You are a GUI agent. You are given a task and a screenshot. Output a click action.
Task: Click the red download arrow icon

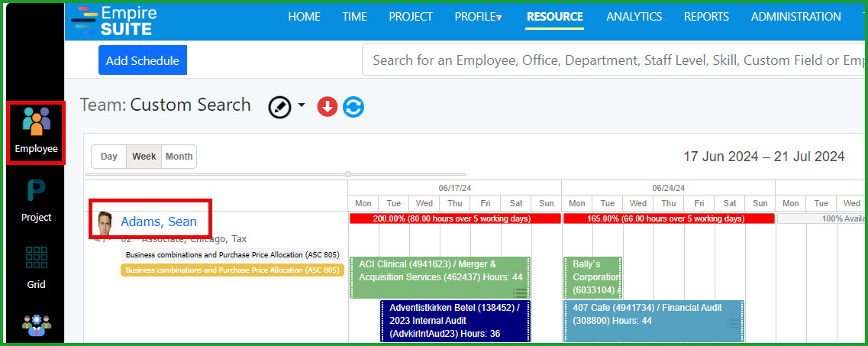(328, 107)
